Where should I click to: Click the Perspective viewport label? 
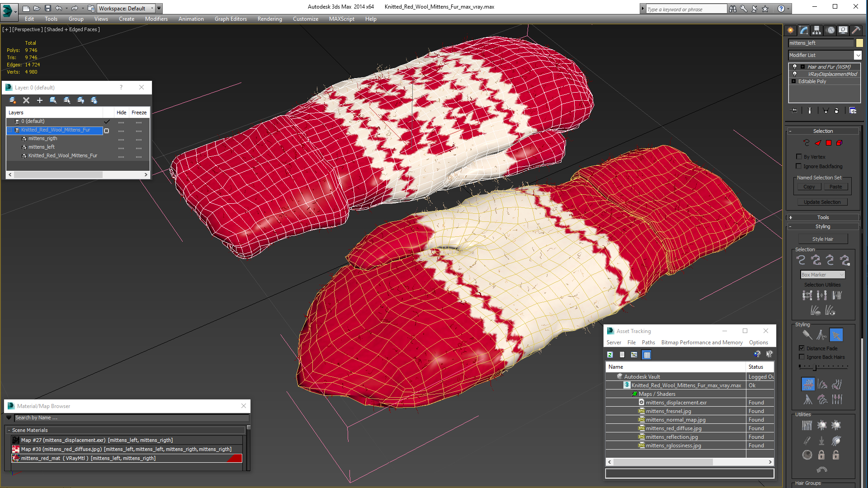[28, 29]
